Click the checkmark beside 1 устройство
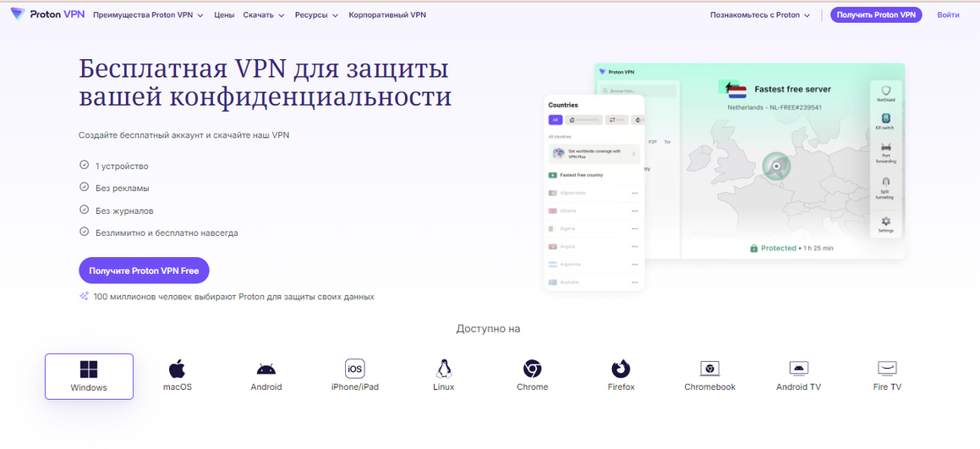The image size is (980, 449). coord(84,166)
